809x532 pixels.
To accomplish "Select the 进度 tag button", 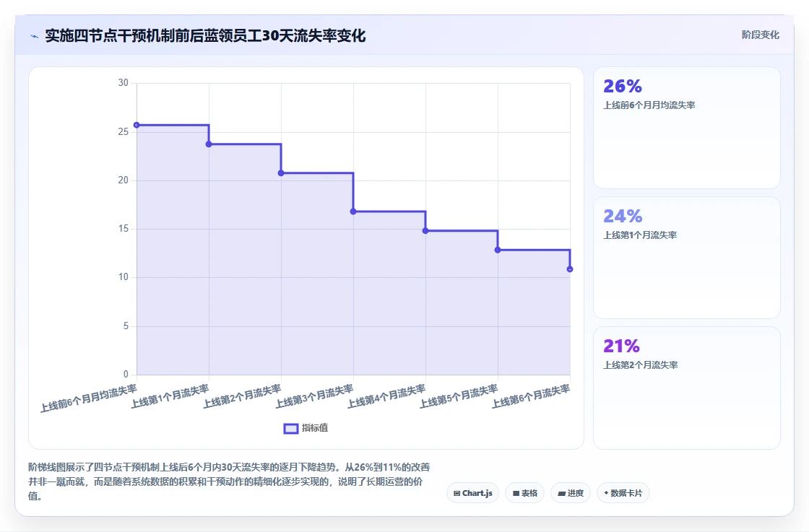I will point(571,493).
